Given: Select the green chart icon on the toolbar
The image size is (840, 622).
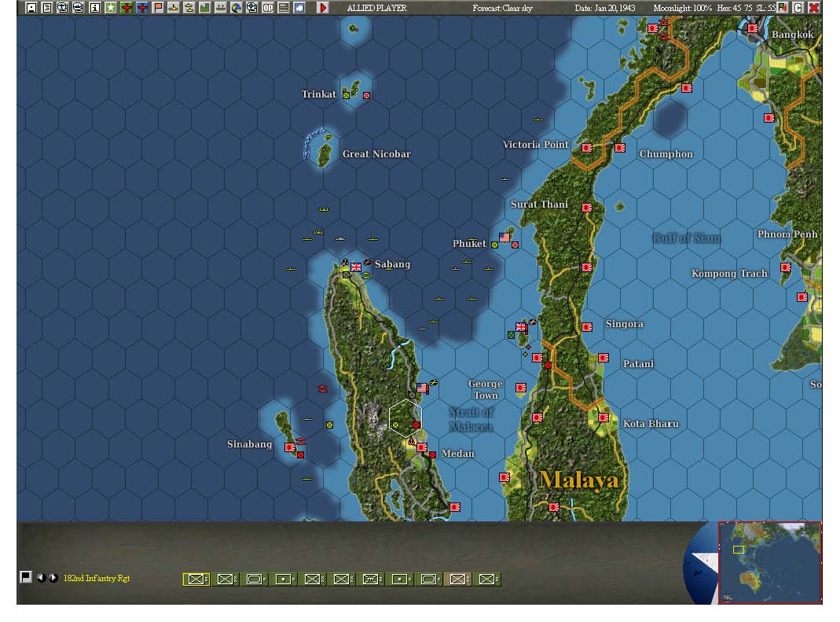Looking at the screenshot, I should click(x=207, y=7).
